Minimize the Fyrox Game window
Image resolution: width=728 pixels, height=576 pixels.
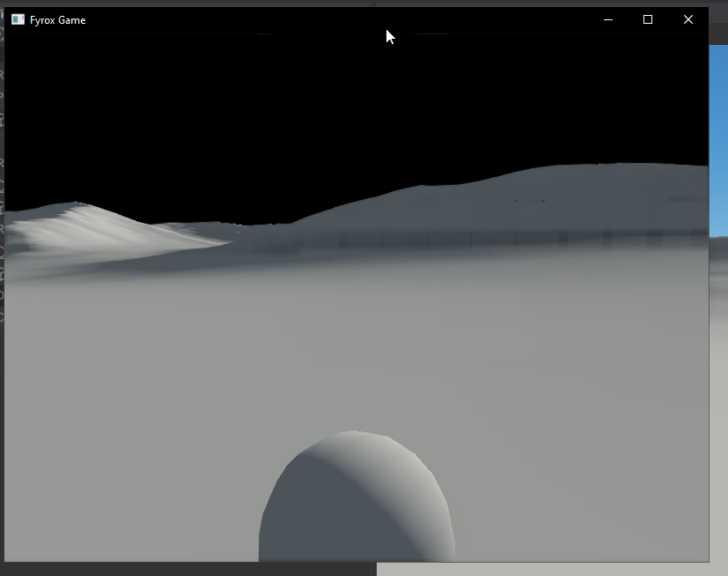607,19
